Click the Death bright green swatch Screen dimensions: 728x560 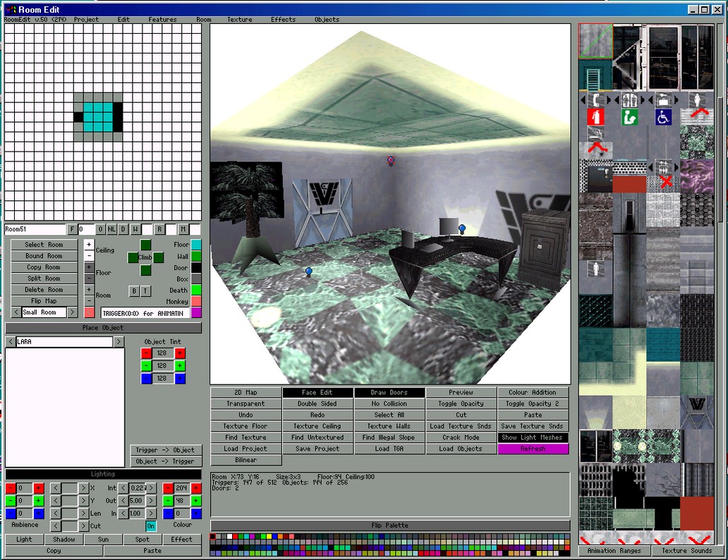point(196,290)
